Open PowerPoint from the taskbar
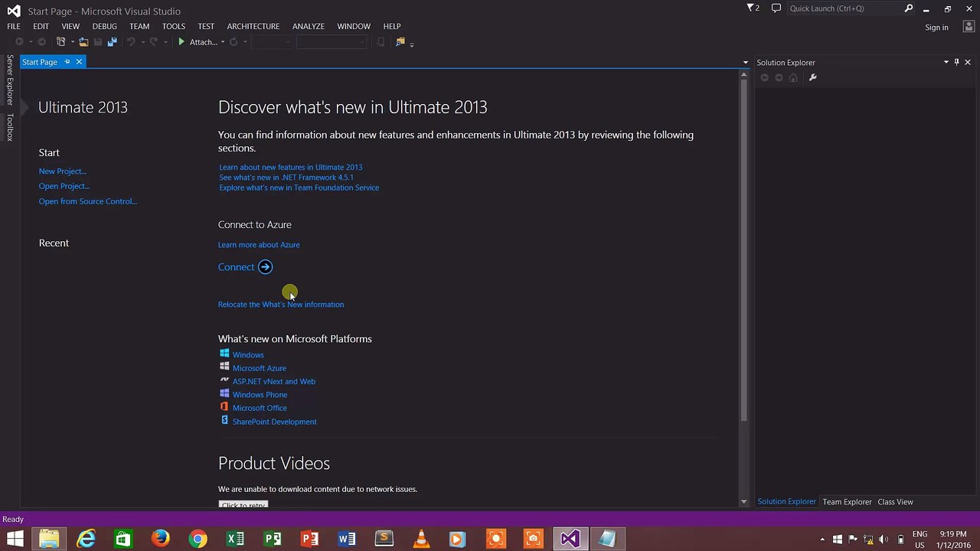This screenshot has height=551, width=980. [x=309, y=539]
